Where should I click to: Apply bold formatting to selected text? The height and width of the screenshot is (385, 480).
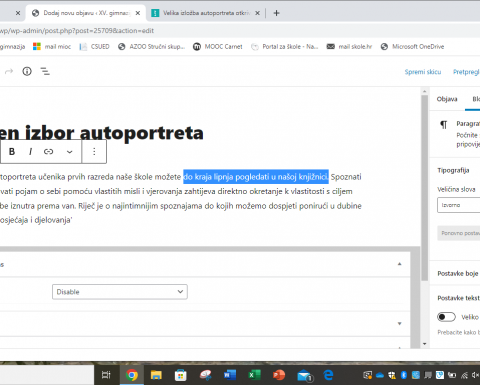tap(12, 152)
